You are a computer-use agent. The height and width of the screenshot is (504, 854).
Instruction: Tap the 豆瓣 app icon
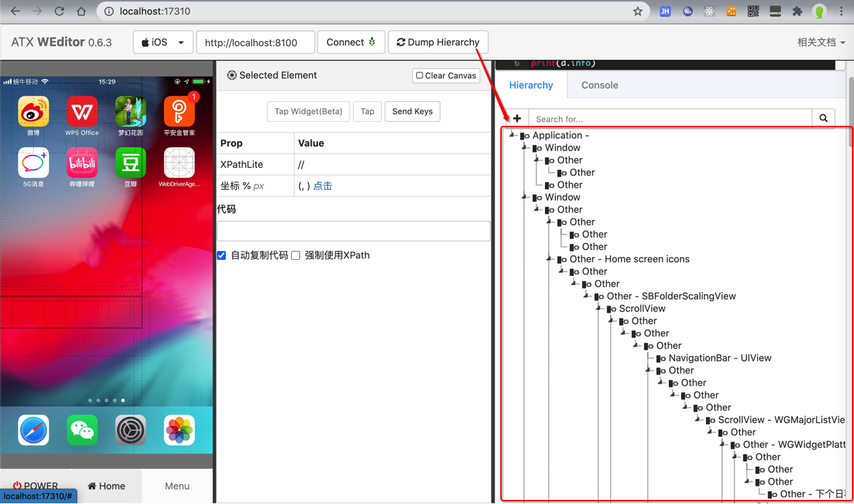click(131, 163)
